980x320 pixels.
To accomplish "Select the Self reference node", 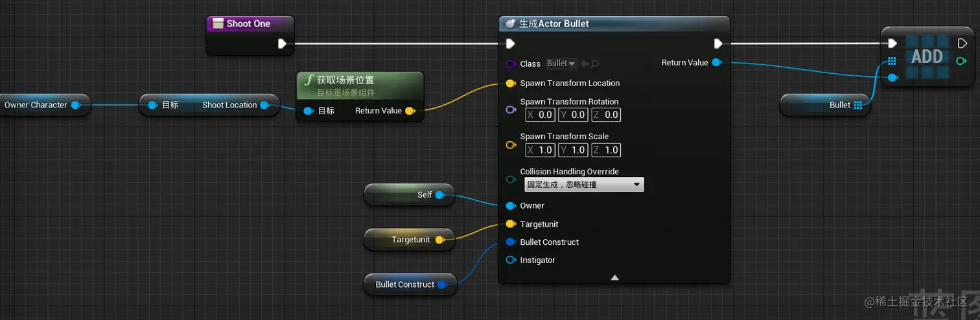I will (409, 195).
